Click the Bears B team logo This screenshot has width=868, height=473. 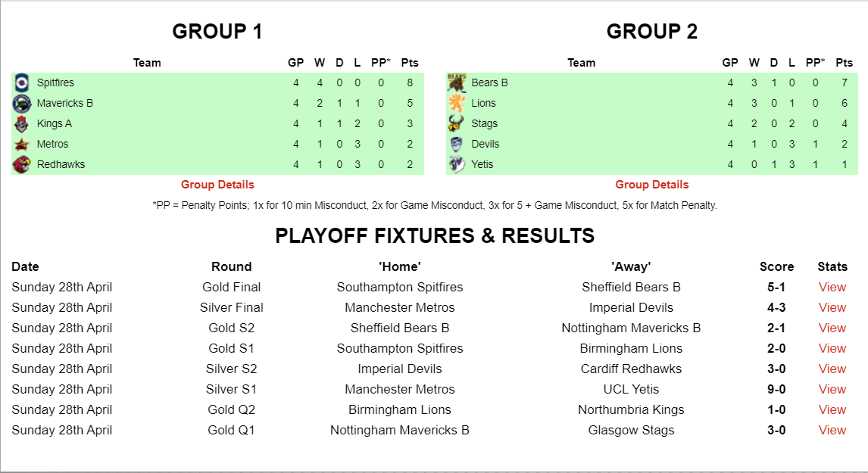(456, 82)
